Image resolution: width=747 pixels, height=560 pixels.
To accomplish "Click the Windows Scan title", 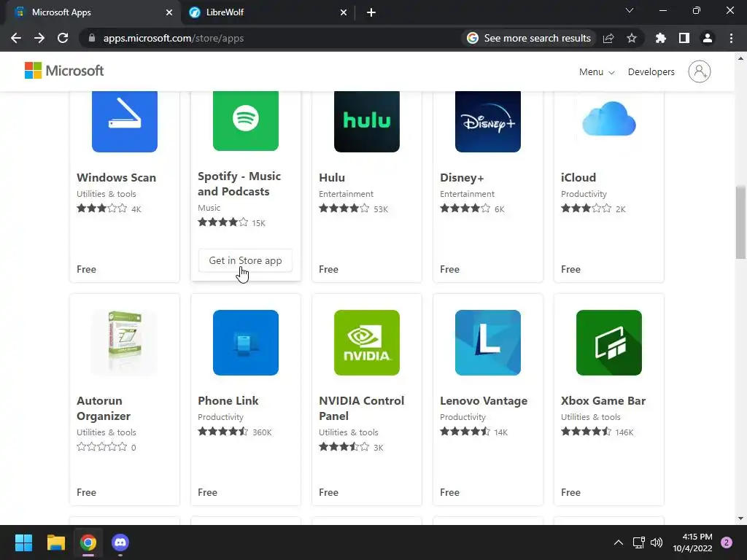I will pyautogui.click(x=116, y=178).
